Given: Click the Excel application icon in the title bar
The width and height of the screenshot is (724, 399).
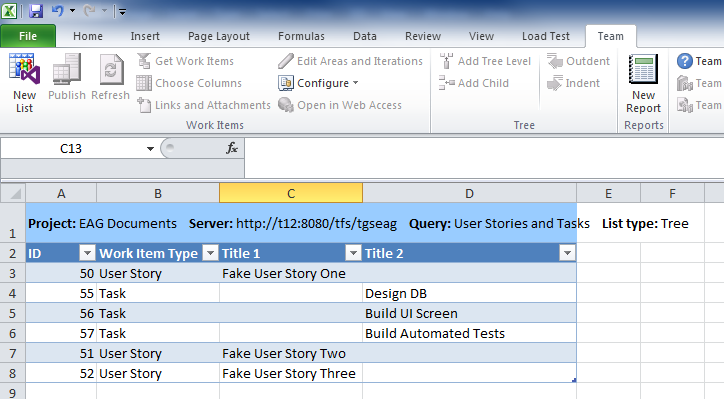Looking at the screenshot, I should [x=9, y=10].
